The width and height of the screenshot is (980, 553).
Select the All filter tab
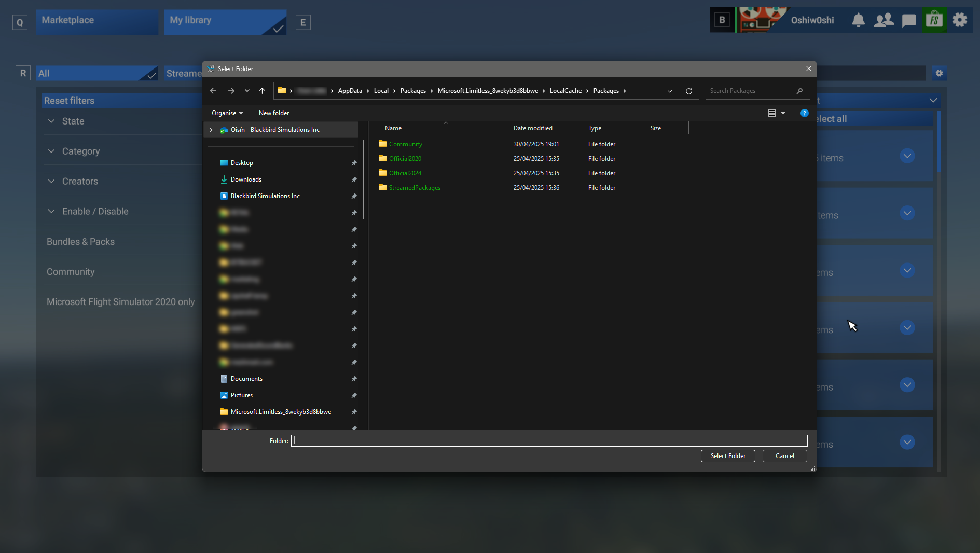[x=96, y=73]
